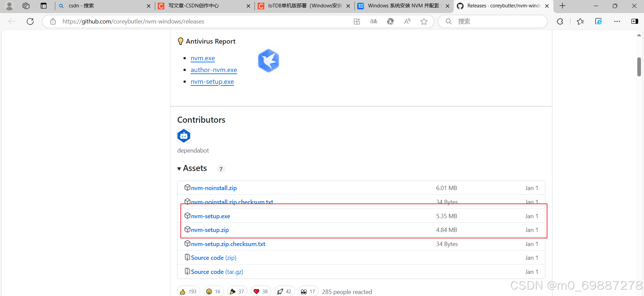Toggle the heart reaction (38)

pos(261,291)
